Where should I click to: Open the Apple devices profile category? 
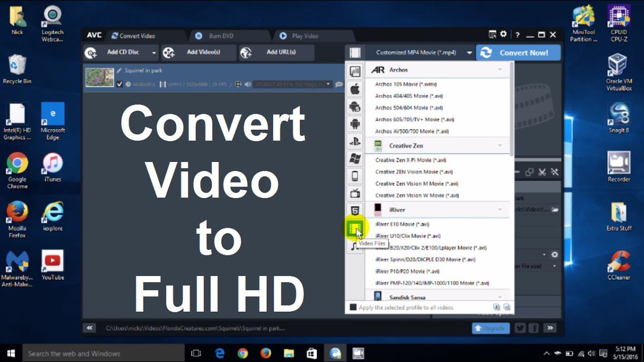tap(355, 89)
